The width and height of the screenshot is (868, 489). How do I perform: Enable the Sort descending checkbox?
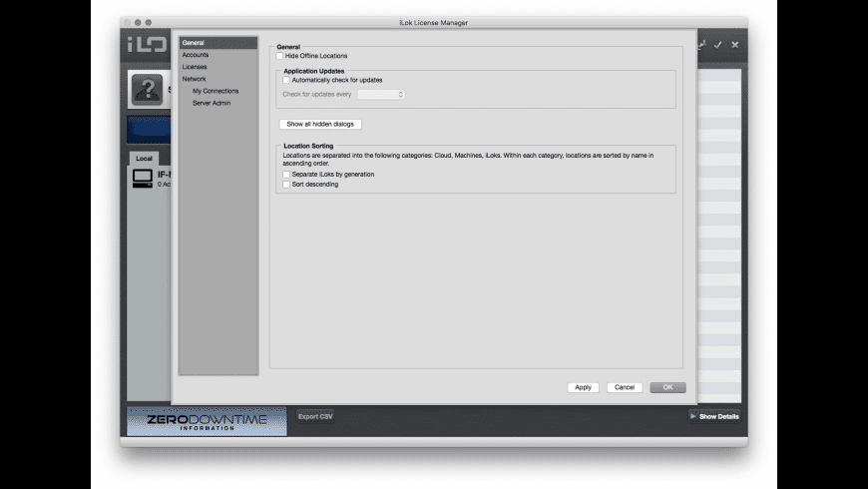(x=286, y=185)
